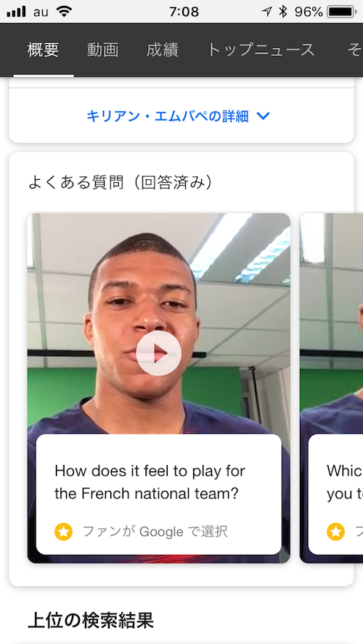This screenshot has width=363, height=644.
Task: Tap the battery icon in status bar
Action: click(x=342, y=12)
